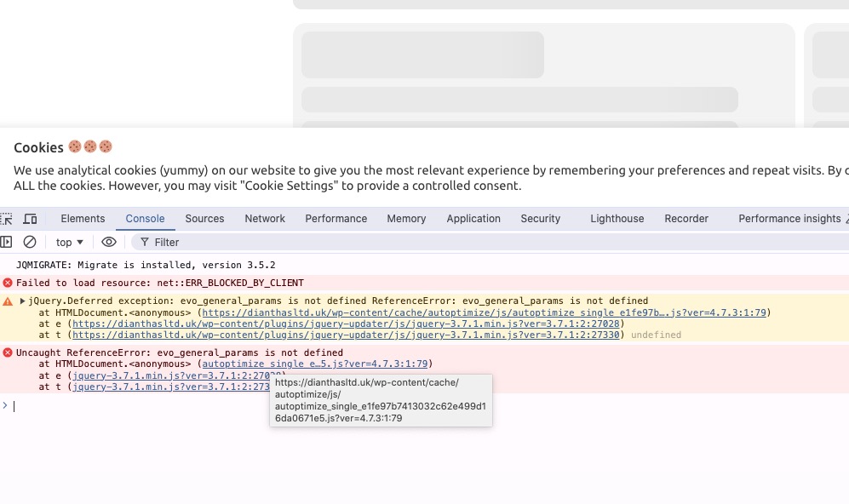Click the red error icon beside Failed to load resource
The height and width of the screenshot is (504, 849).
8,283
